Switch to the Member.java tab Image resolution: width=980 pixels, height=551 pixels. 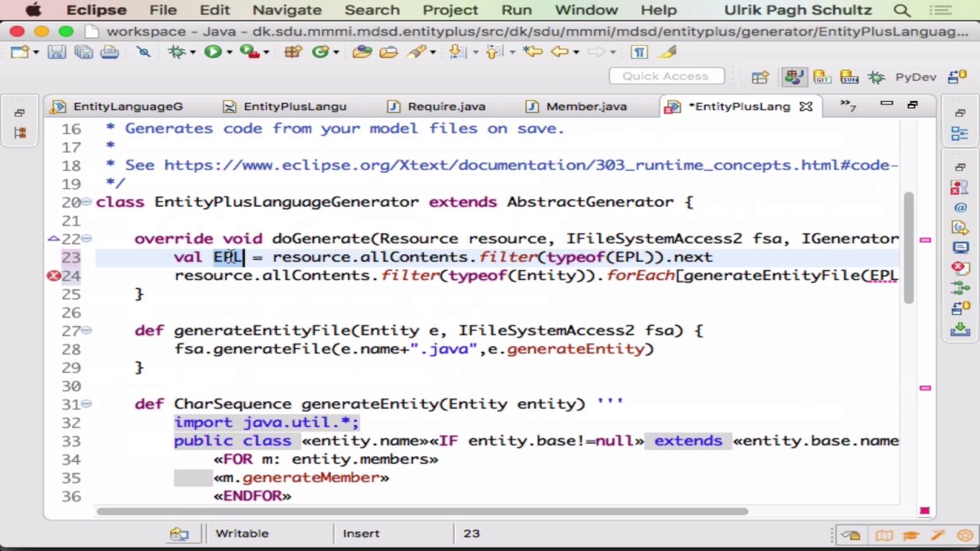coord(577,106)
